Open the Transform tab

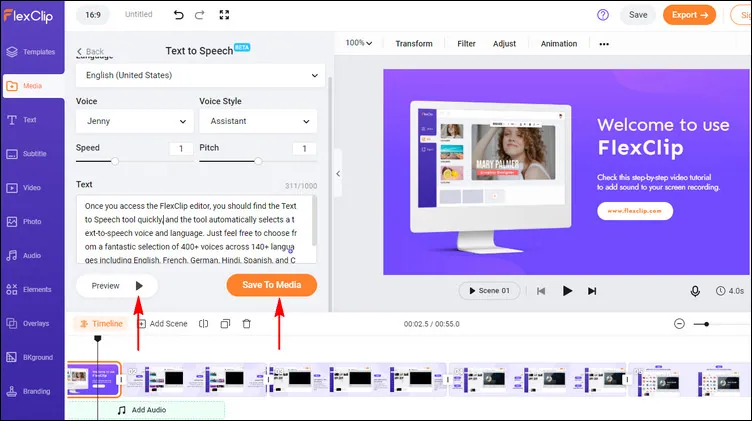coord(414,44)
